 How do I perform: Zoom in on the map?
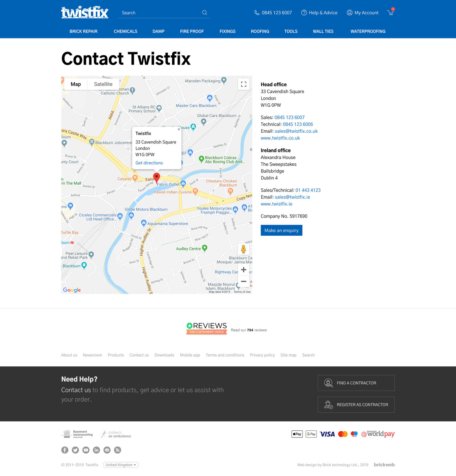click(x=244, y=270)
